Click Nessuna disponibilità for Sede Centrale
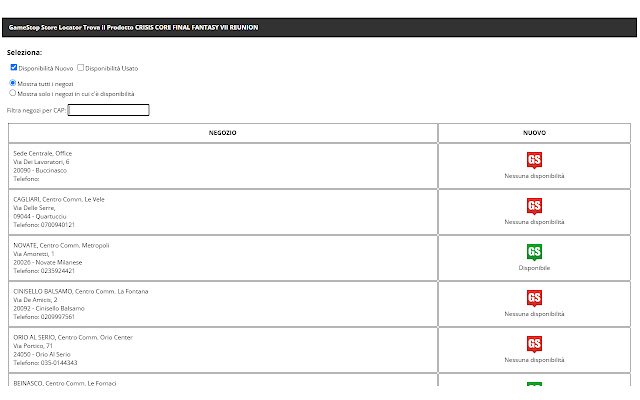The width and height of the screenshot is (640, 400). tap(534, 176)
